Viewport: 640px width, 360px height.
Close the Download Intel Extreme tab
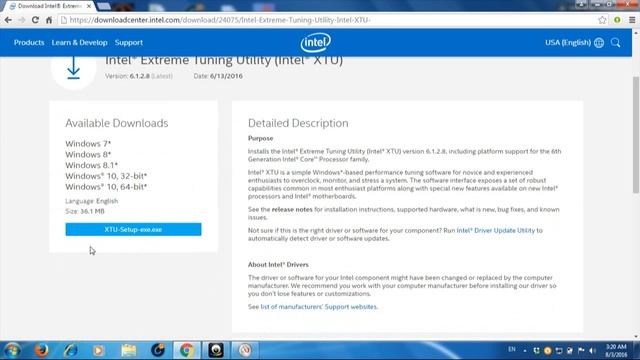coord(89,6)
